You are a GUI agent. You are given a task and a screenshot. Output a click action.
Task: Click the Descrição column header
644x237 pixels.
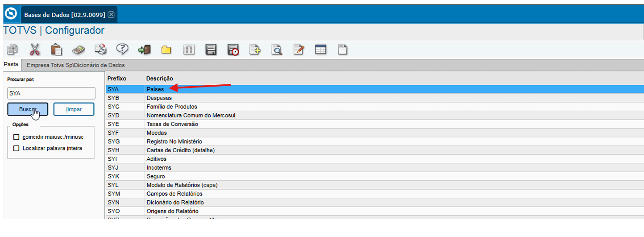coord(160,79)
